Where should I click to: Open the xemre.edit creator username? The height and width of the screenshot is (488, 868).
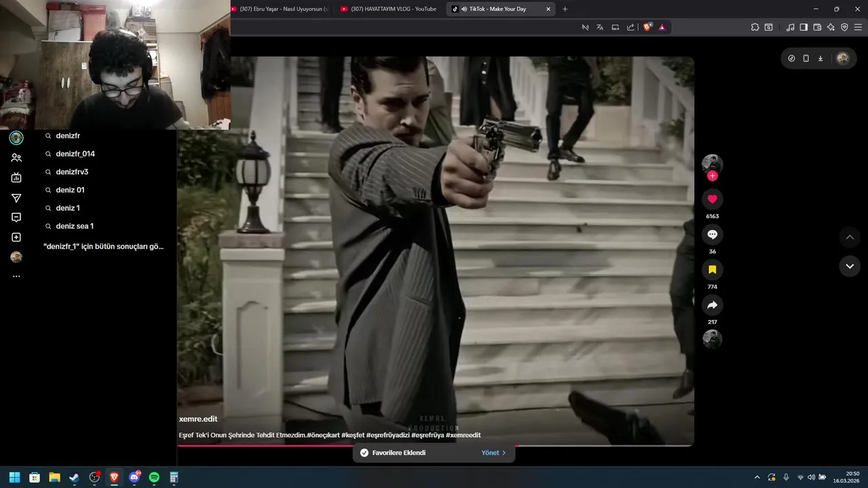[x=198, y=419]
